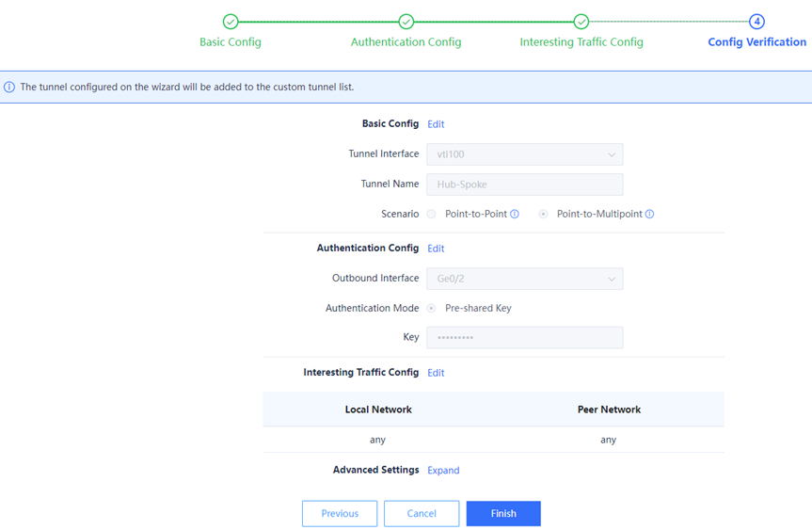Click the Interesting Traffic Config checkmark icon
Image resolution: width=812 pixels, height=530 pixels.
pos(581,22)
